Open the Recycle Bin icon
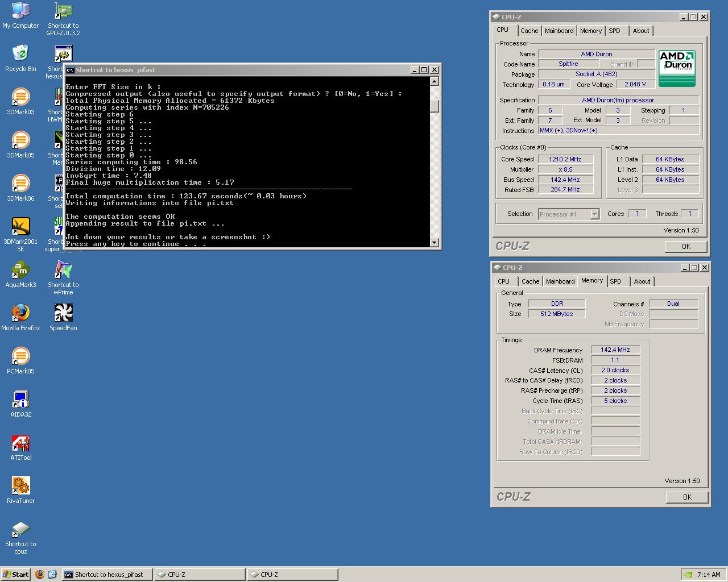This screenshot has height=582, width=728. 20,59
